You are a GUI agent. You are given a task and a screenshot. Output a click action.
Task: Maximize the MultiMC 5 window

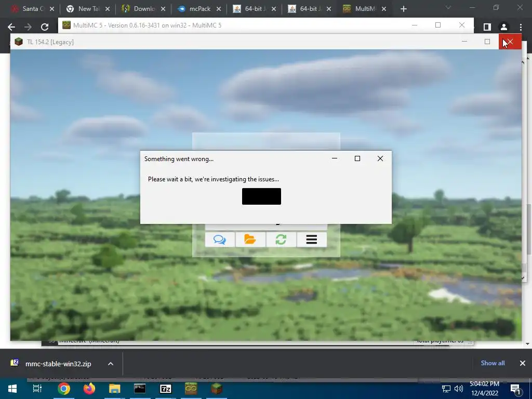click(x=438, y=25)
